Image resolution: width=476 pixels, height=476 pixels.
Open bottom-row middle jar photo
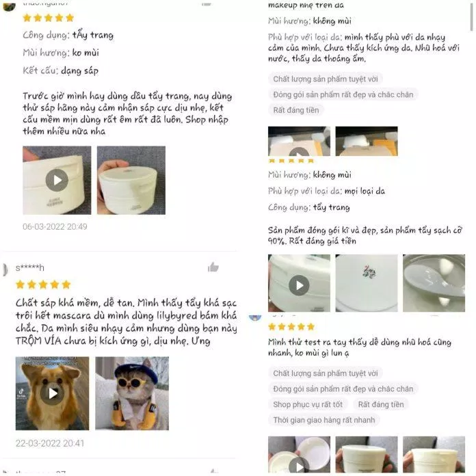tap(367, 454)
